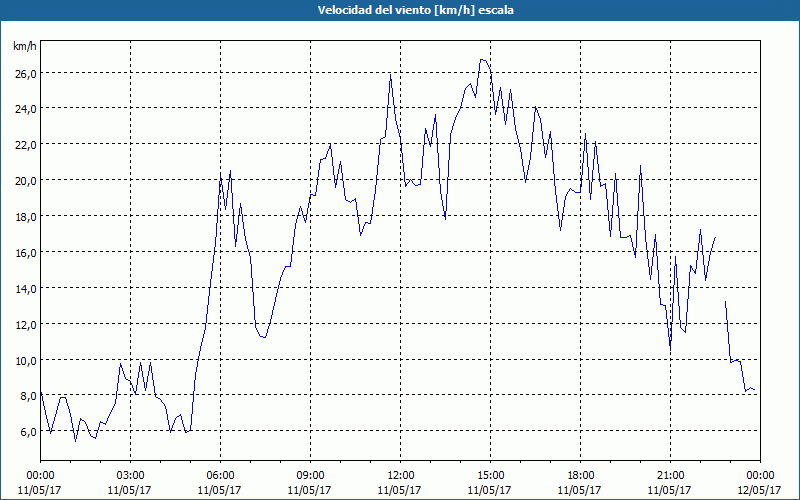Click the 18:00 time axis label

coord(581,476)
